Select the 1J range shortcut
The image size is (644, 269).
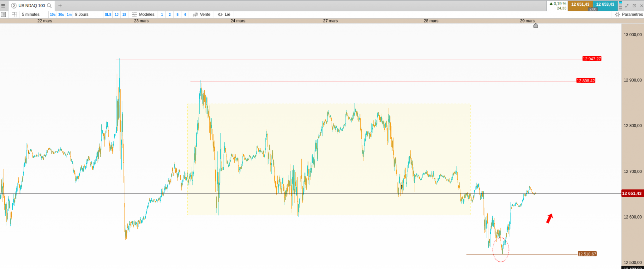pyautogui.click(x=117, y=15)
